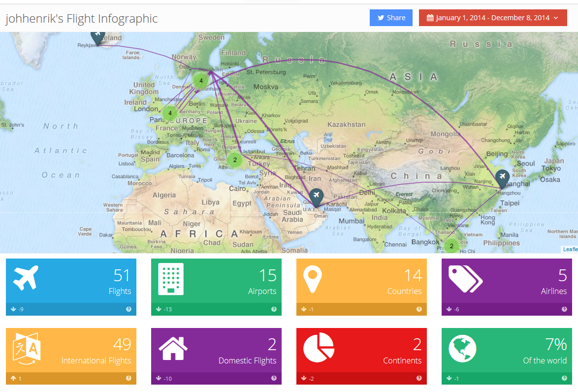The image size is (578, 392).
Task: Click the airplane icon in Flights tile
Action: 26,278
